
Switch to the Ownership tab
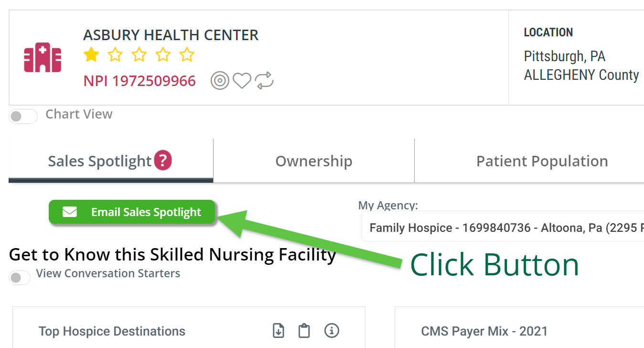[x=314, y=161]
